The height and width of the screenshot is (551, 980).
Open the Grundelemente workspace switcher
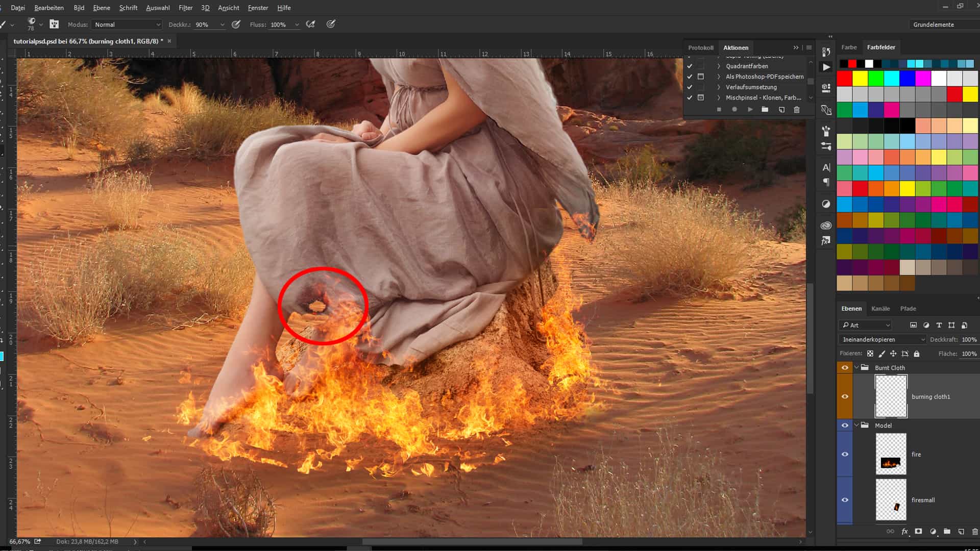[x=943, y=24]
